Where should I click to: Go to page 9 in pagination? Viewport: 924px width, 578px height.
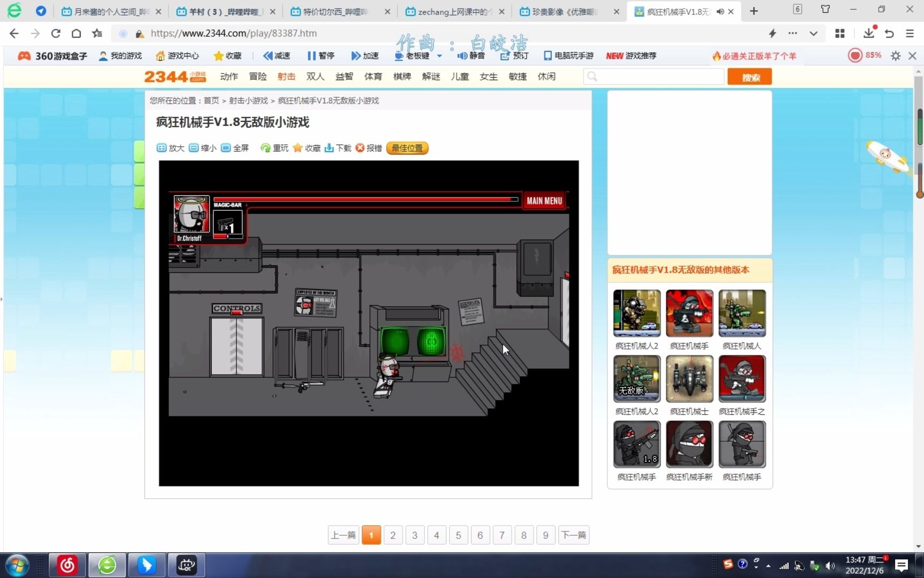click(545, 535)
